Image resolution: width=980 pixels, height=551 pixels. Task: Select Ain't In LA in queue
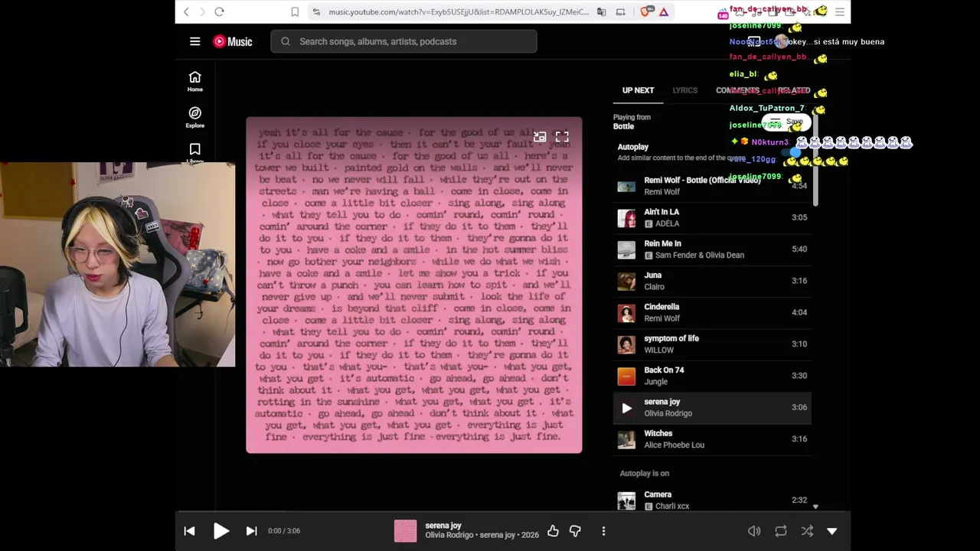(x=712, y=218)
